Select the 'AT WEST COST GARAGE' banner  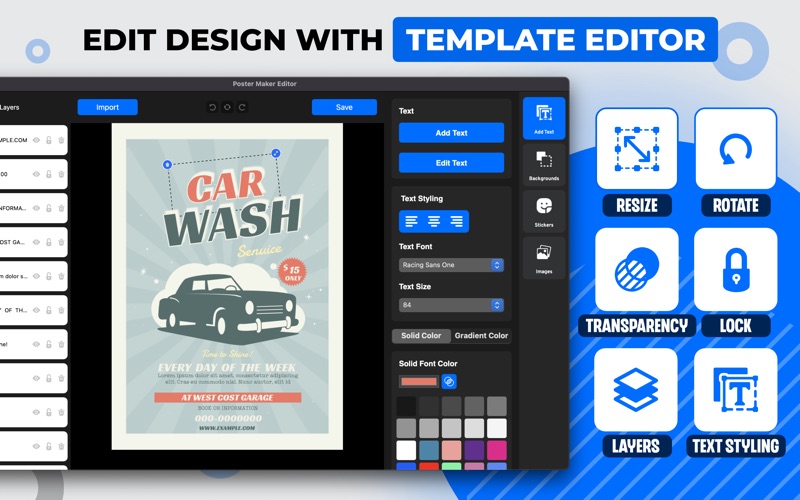point(228,397)
